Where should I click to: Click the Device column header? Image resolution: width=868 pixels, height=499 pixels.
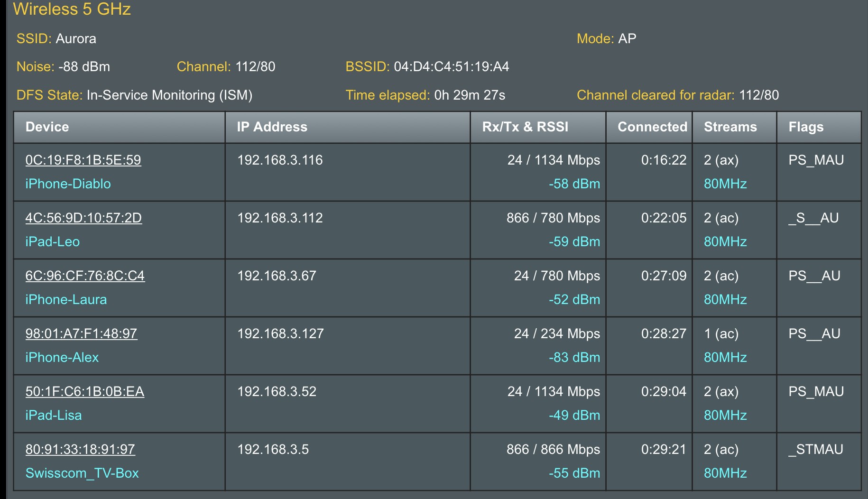47,127
